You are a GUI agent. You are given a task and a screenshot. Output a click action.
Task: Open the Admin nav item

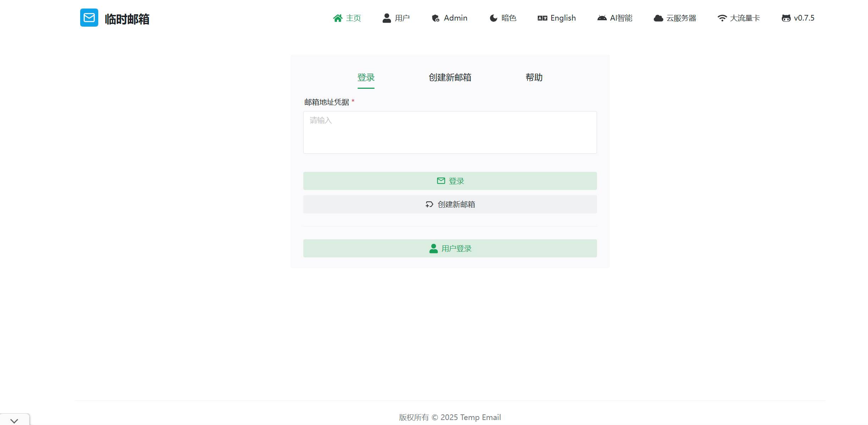point(450,18)
